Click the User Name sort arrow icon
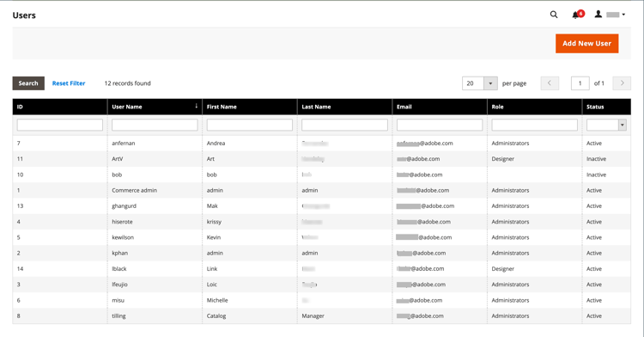The width and height of the screenshot is (644, 337). 197,106
